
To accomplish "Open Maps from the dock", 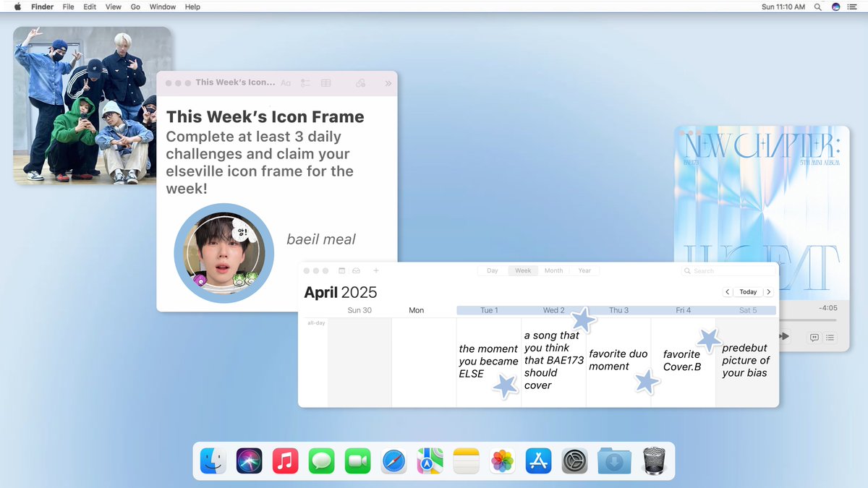I will 430,461.
